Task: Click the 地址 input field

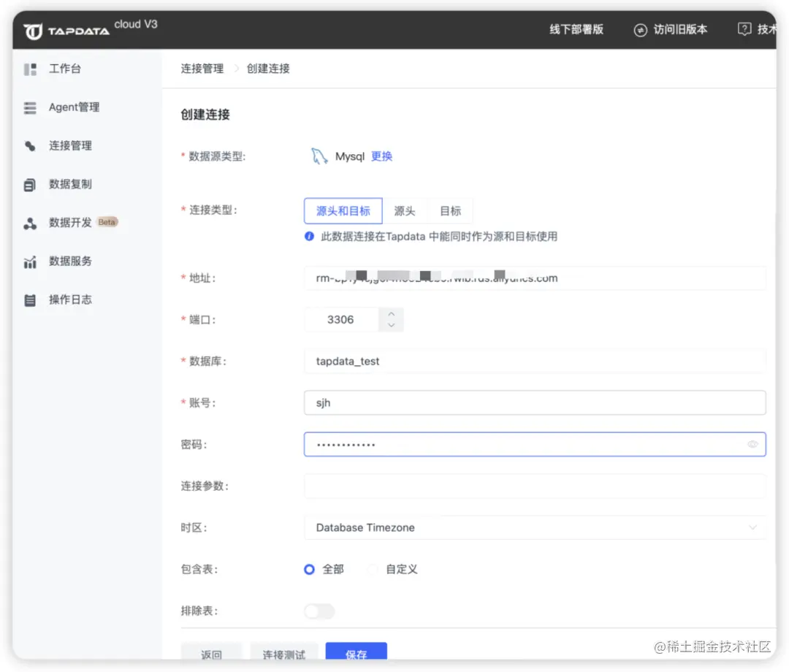Action: [x=535, y=278]
